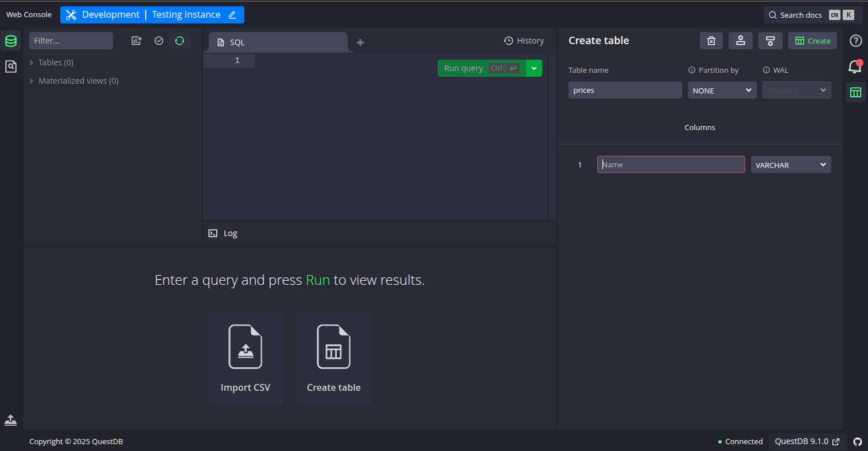Refresh the tables list with the green refresh icon

pyautogui.click(x=179, y=41)
